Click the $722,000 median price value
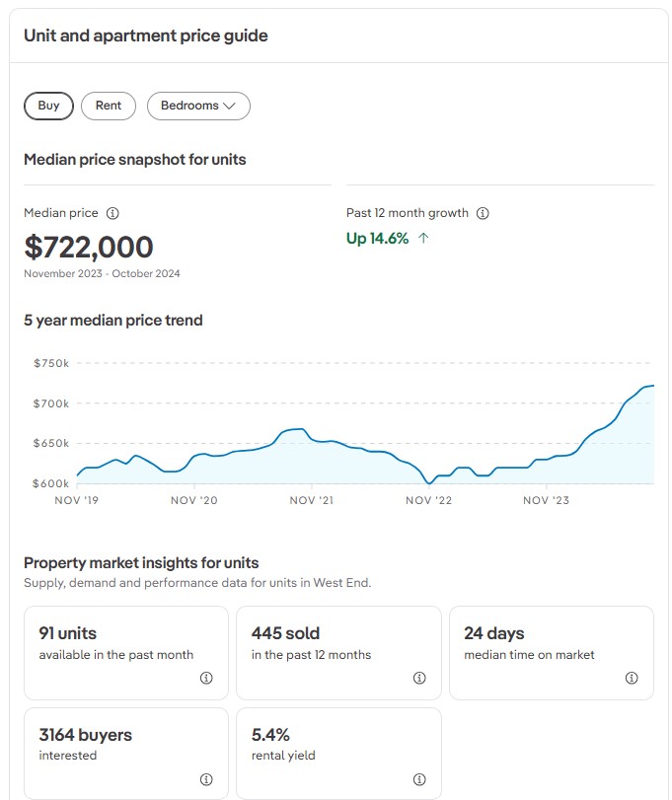 (x=89, y=247)
